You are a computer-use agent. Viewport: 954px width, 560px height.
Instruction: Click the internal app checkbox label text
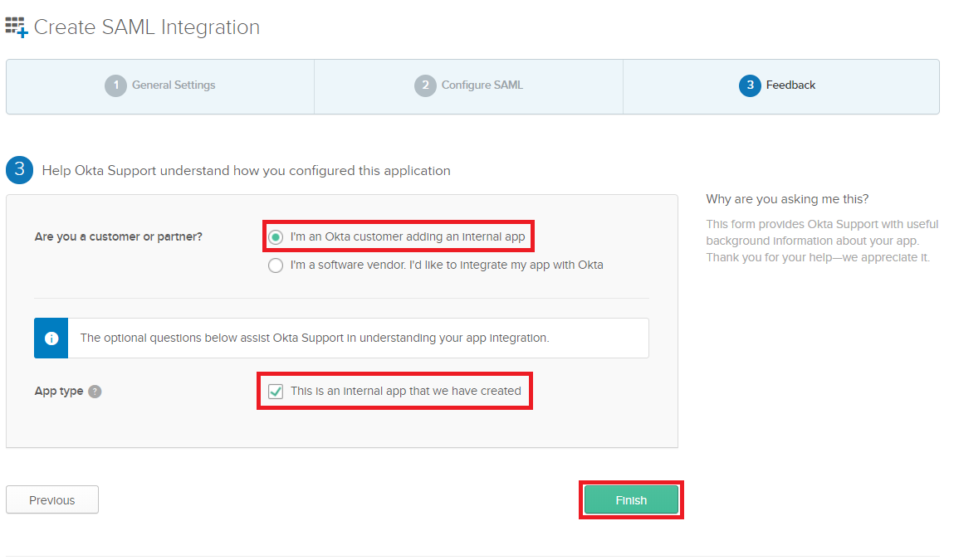pos(406,391)
